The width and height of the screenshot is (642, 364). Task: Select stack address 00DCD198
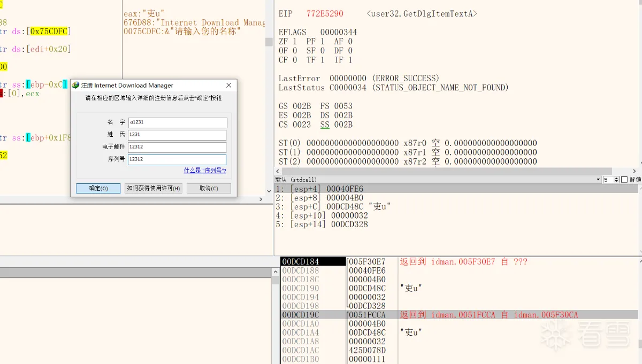(301, 306)
